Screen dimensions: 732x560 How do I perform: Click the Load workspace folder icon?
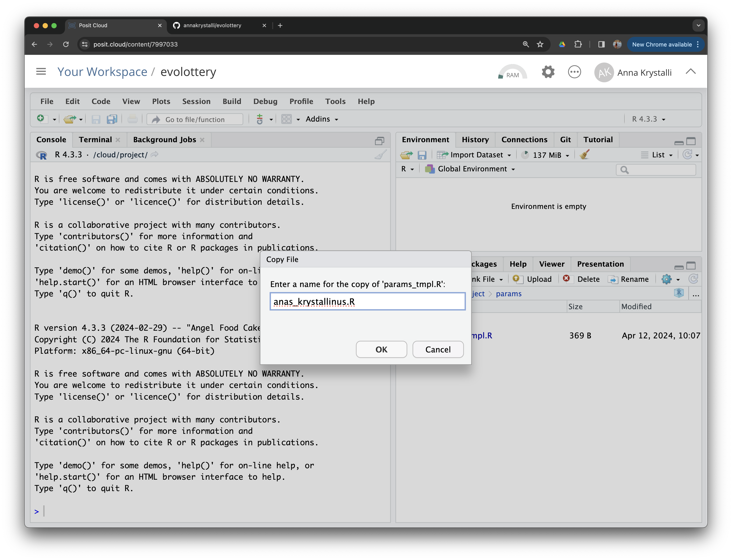click(407, 155)
